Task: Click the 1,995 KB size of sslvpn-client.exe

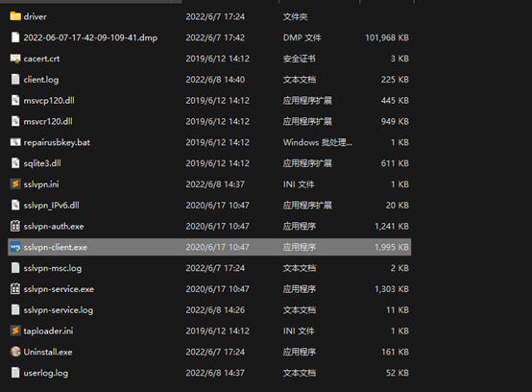Action: coord(392,248)
